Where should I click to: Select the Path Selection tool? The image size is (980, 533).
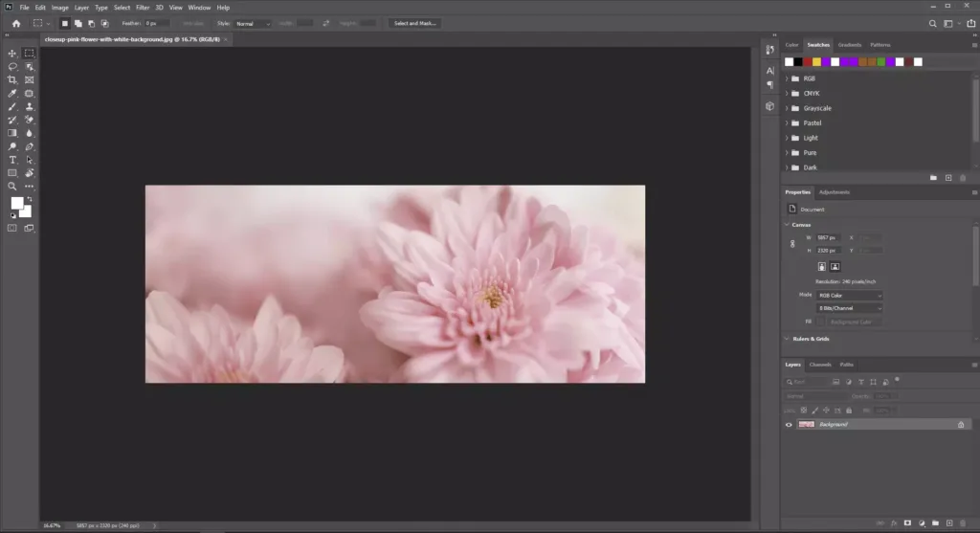[30, 160]
